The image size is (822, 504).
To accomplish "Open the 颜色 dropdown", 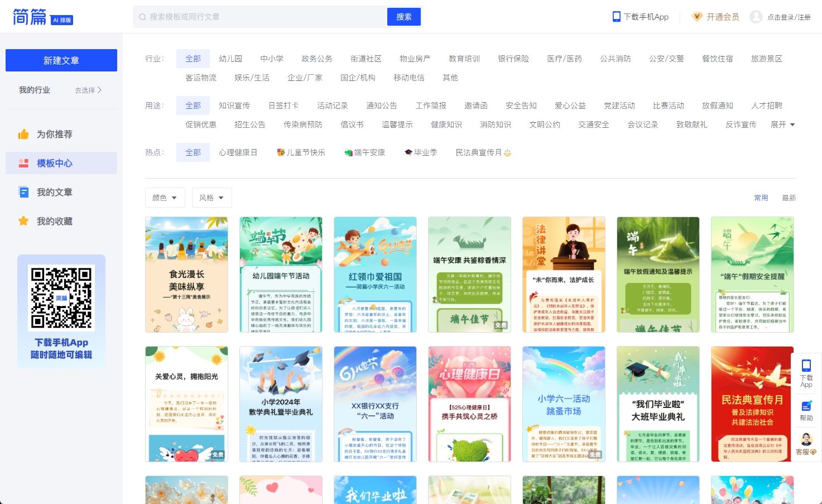I will [x=165, y=198].
